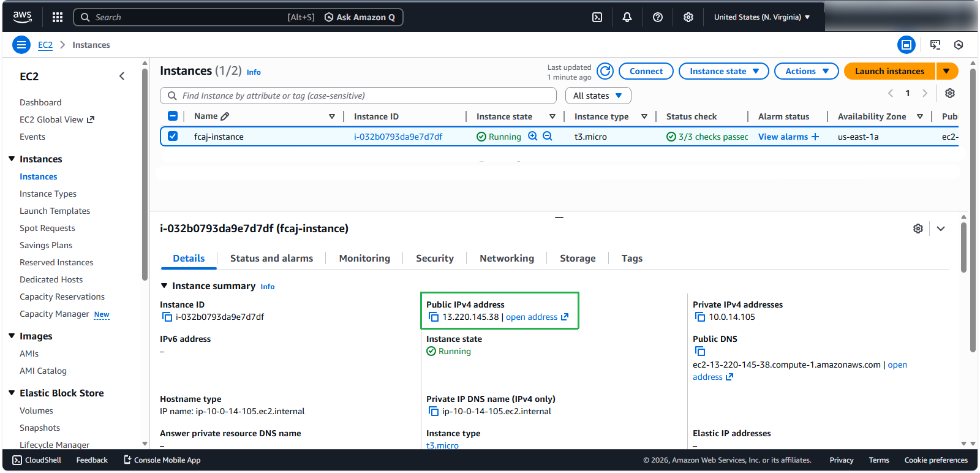Select the Details tab

click(189, 259)
